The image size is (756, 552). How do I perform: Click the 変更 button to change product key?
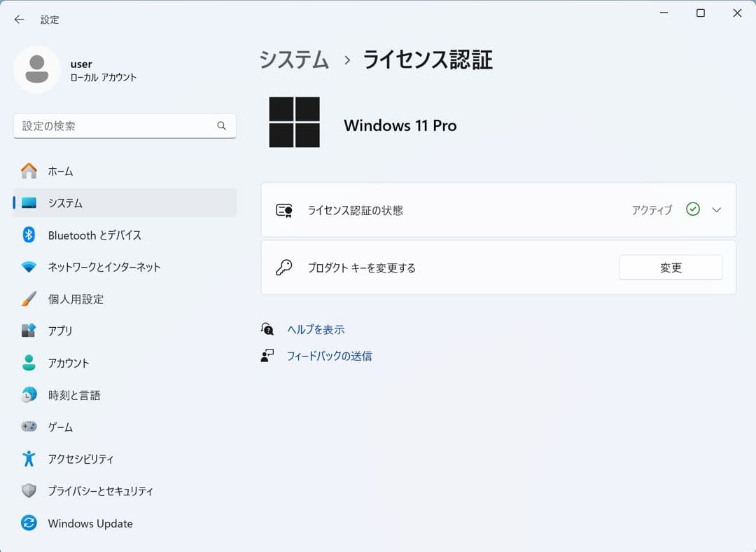[670, 267]
